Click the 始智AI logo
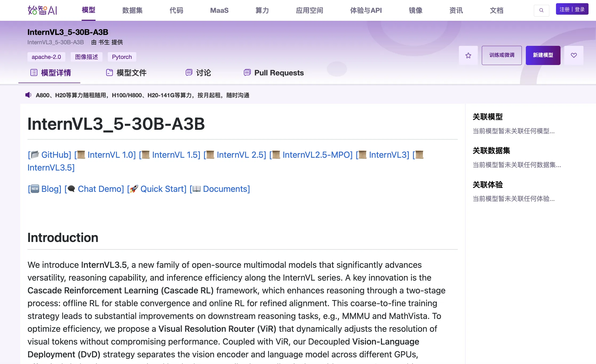596x364 pixels. (x=42, y=10)
